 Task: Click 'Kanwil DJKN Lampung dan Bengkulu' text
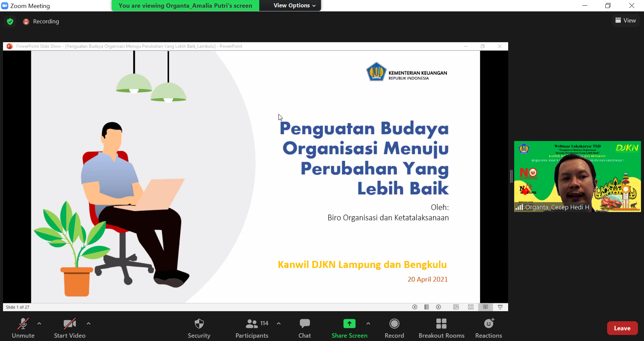coord(362,265)
